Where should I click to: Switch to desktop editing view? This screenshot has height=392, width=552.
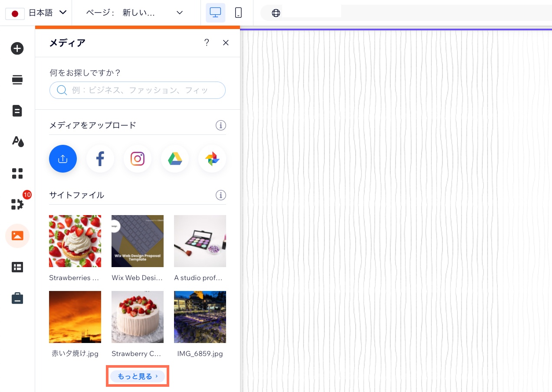[x=216, y=13]
